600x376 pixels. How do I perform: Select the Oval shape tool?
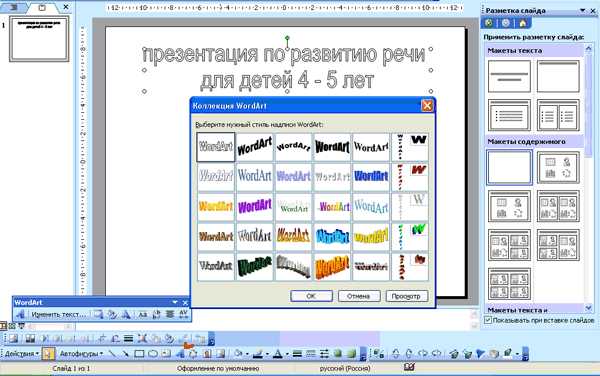(153, 354)
